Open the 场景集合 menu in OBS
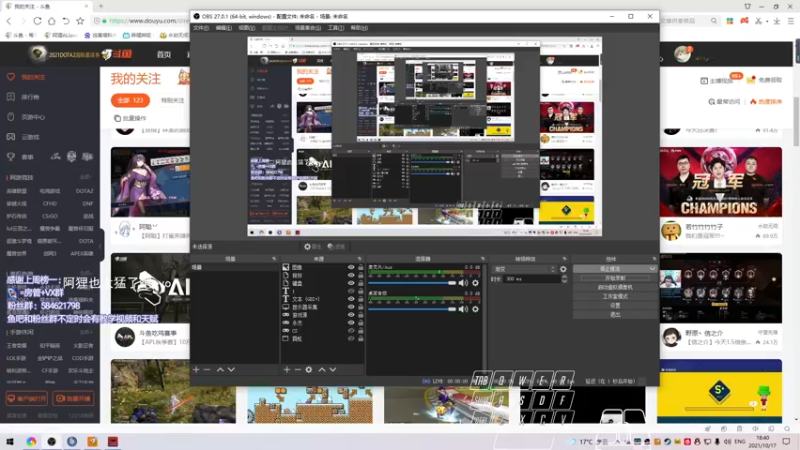This screenshot has height=450, width=800. pyautogui.click(x=308, y=28)
